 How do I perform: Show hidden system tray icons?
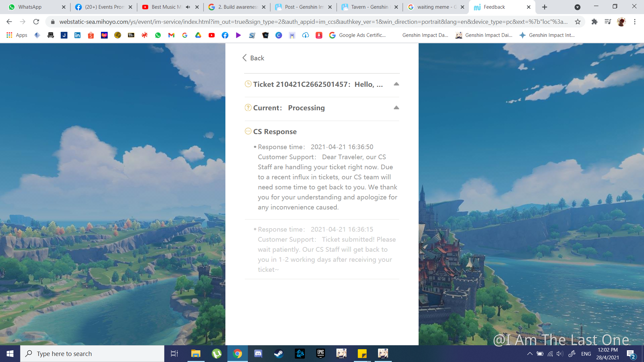tap(530, 354)
